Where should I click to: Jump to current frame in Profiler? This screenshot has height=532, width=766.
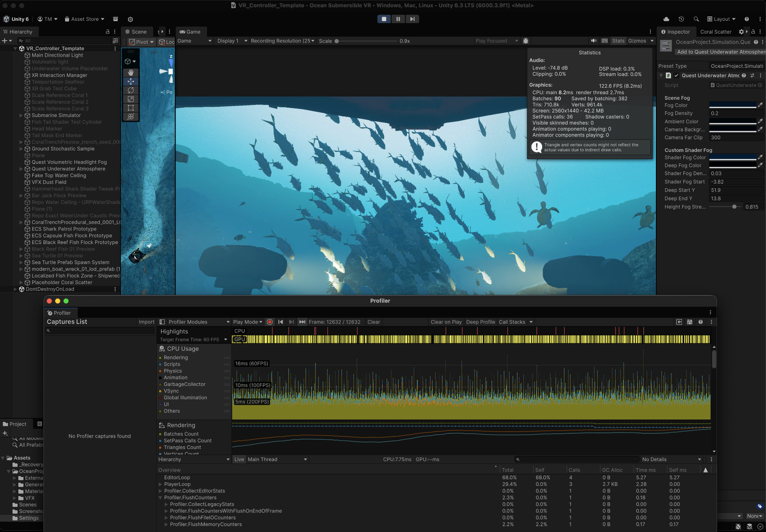302,322
